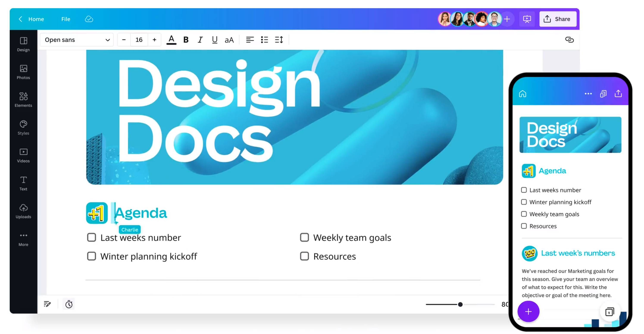Tap the purple plus button on phone preview
Screen dimensions: 644x334
[528, 312]
